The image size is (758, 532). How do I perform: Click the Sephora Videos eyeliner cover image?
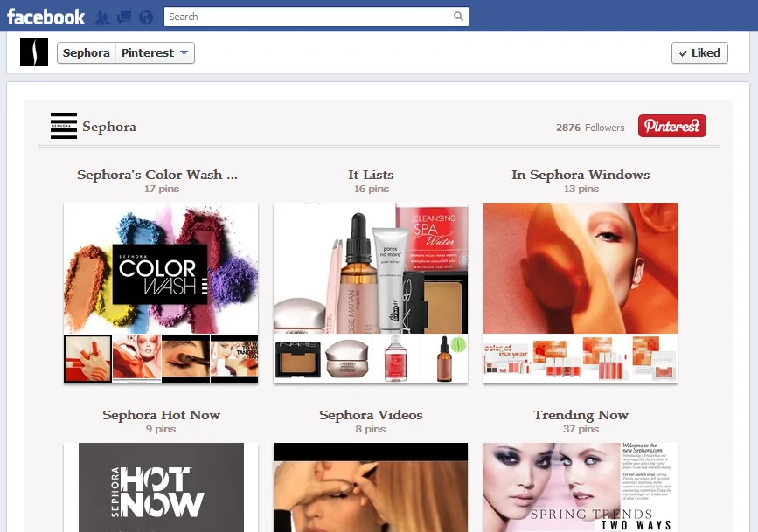click(x=371, y=487)
